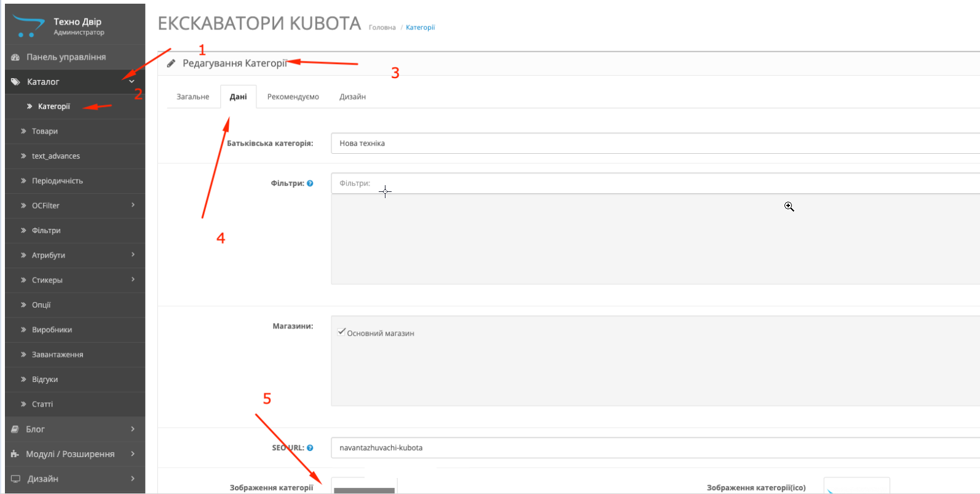The image size is (980, 494).
Task: Expand the Модулі / Розширення arrow
Action: point(133,453)
